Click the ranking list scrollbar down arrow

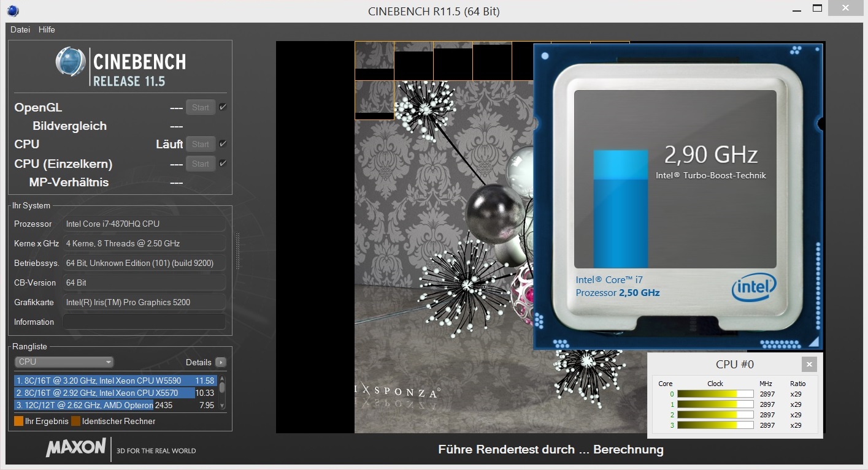click(222, 406)
